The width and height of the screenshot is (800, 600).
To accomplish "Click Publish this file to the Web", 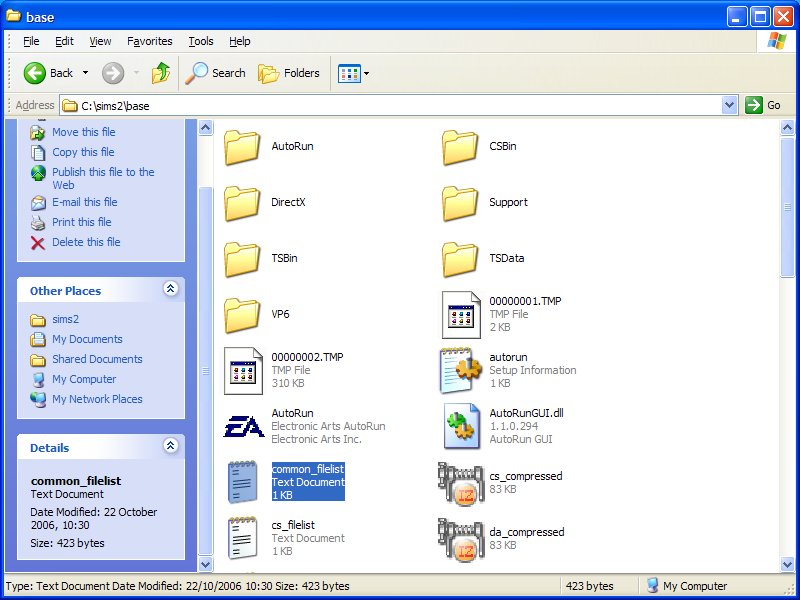I will tap(103, 179).
